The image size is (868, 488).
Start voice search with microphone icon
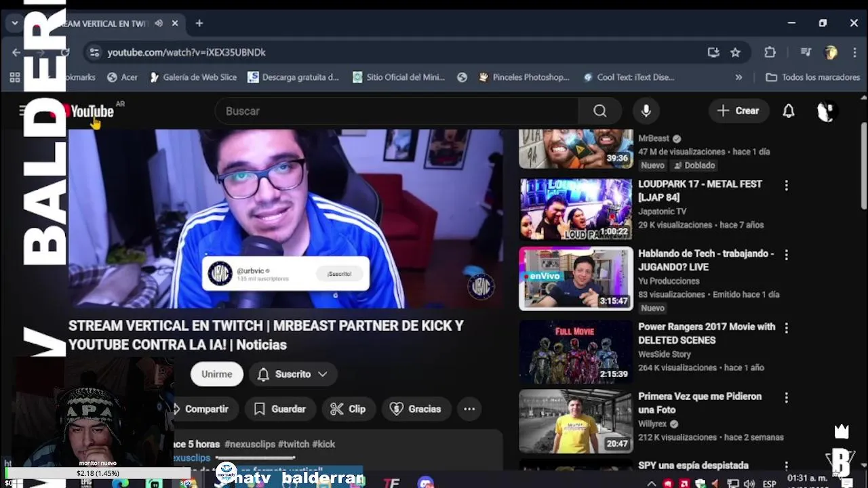(646, 110)
